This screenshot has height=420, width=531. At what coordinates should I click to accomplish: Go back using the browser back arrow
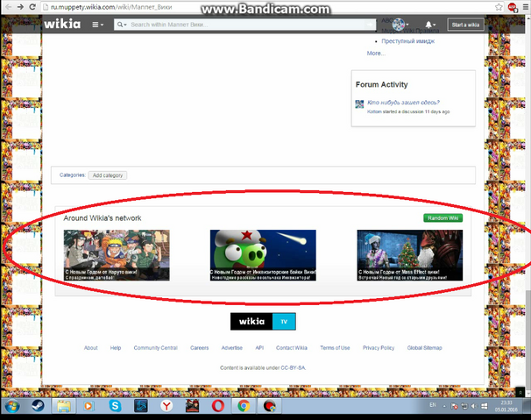point(8,7)
